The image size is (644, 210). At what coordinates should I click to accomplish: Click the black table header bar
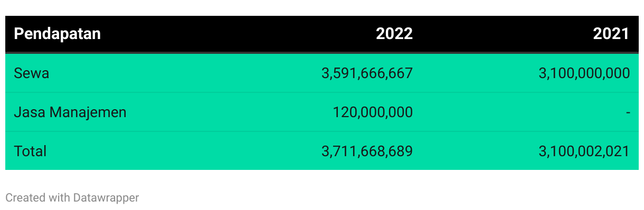(322, 34)
